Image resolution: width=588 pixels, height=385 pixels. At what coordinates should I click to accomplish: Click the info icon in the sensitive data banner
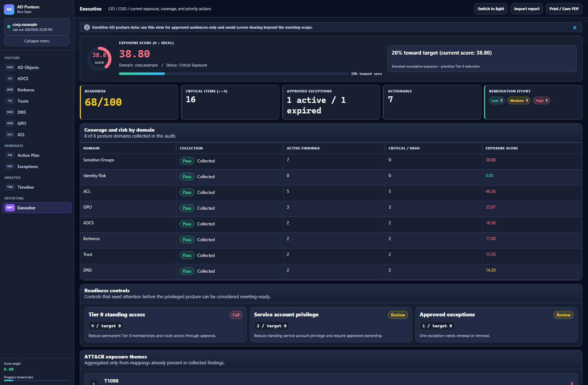[x=87, y=27]
